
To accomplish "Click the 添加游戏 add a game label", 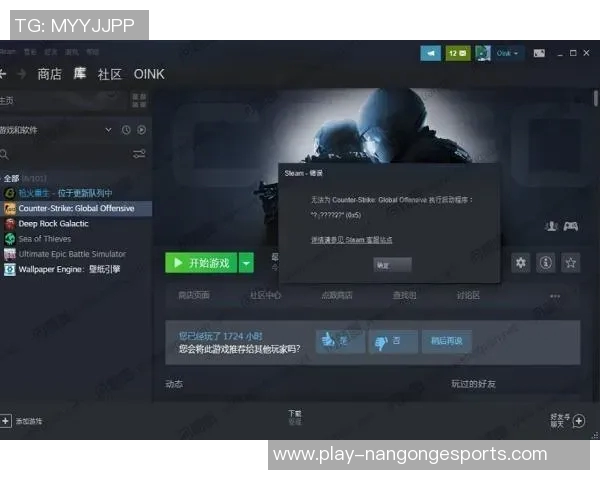I will click(29, 421).
